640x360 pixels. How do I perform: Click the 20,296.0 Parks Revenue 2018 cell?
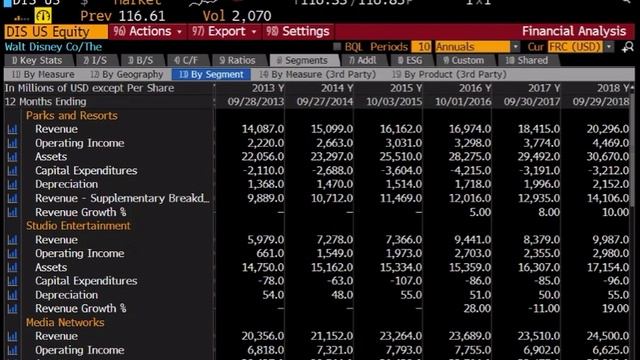point(608,129)
